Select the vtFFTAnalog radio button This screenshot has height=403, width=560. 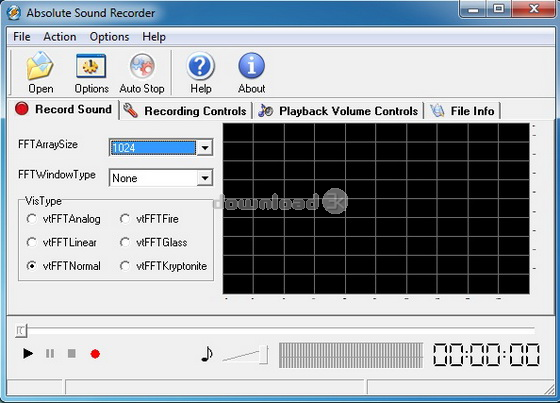pos(31,219)
